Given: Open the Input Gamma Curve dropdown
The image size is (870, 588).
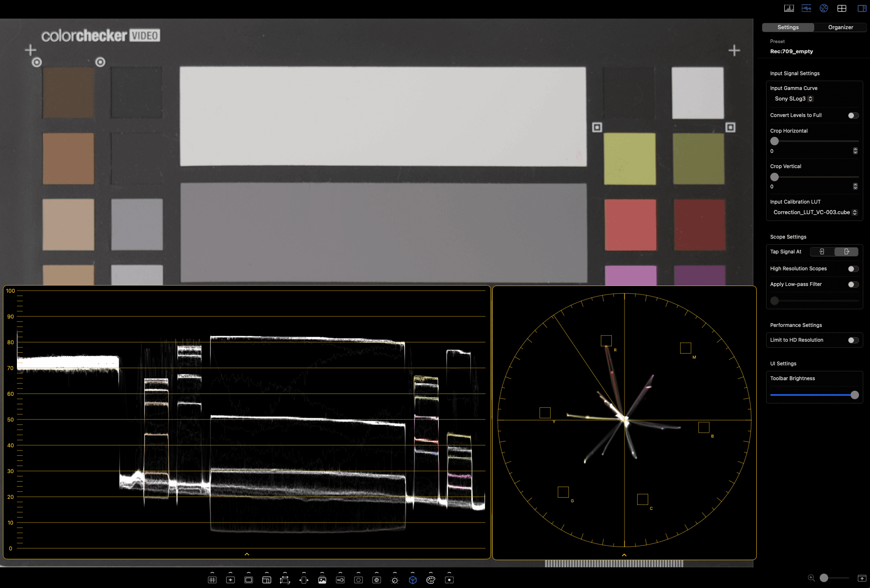Looking at the screenshot, I should click(x=792, y=98).
